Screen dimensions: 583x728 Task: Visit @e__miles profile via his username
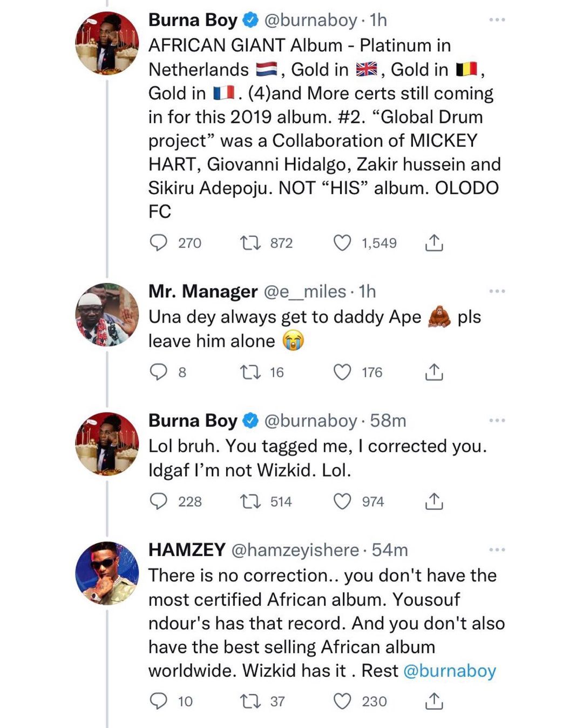pos(306,291)
